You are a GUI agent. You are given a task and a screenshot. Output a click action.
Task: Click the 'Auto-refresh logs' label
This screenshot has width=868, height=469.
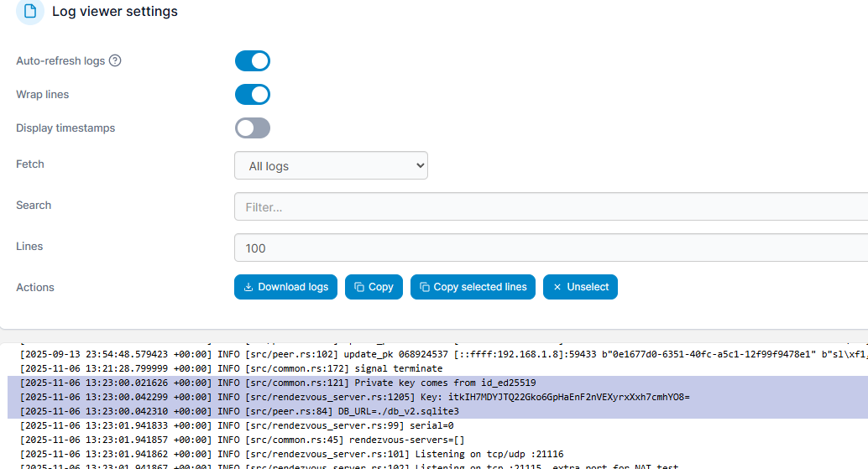click(60, 61)
